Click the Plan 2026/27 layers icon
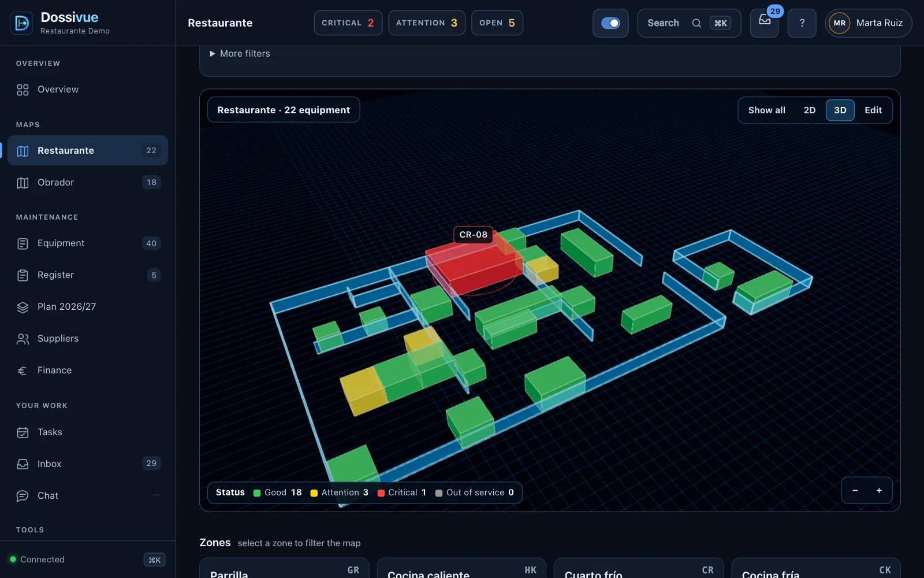 tap(23, 307)
